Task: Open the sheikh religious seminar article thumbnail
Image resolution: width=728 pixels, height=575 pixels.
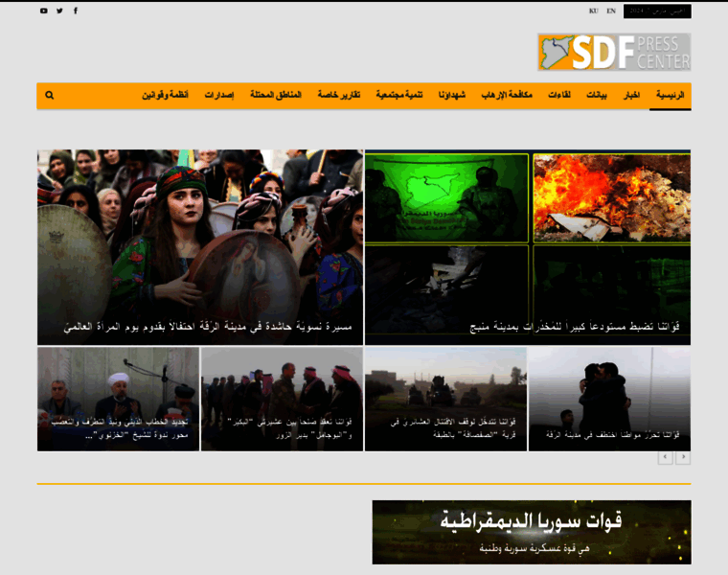Action: click(118, 399)
